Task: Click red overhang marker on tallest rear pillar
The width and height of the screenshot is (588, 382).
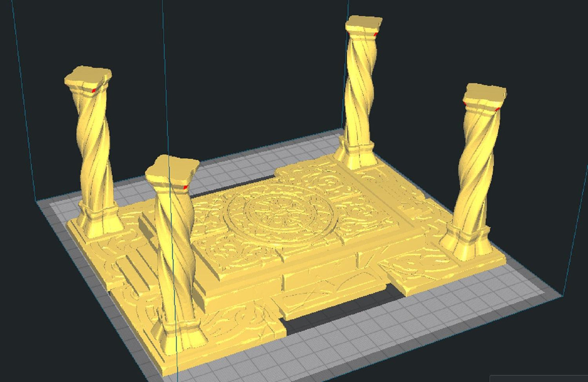Action: [x=376, y=35]
